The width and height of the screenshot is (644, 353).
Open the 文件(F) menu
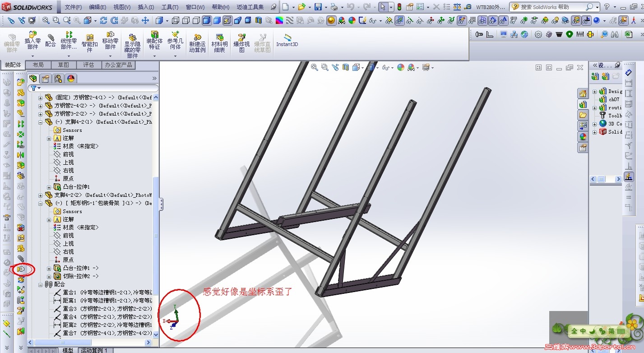point(73,7)
